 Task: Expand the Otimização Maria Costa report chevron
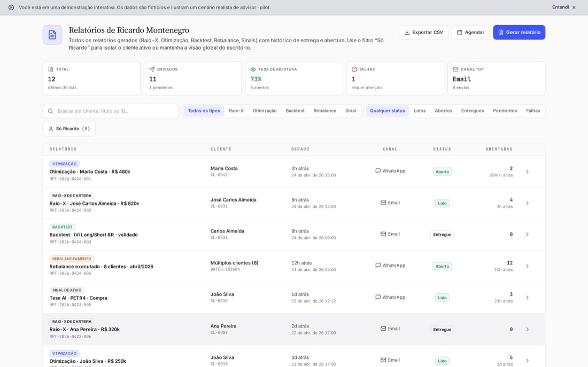click(x=527, y=171)
